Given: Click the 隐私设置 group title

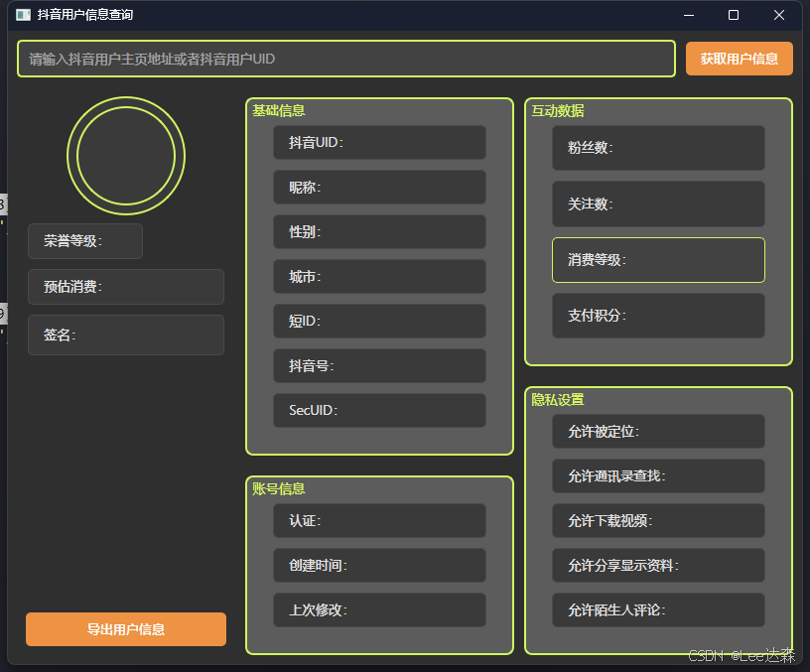Looking at the screenshot, I should [x=558, y=400].
